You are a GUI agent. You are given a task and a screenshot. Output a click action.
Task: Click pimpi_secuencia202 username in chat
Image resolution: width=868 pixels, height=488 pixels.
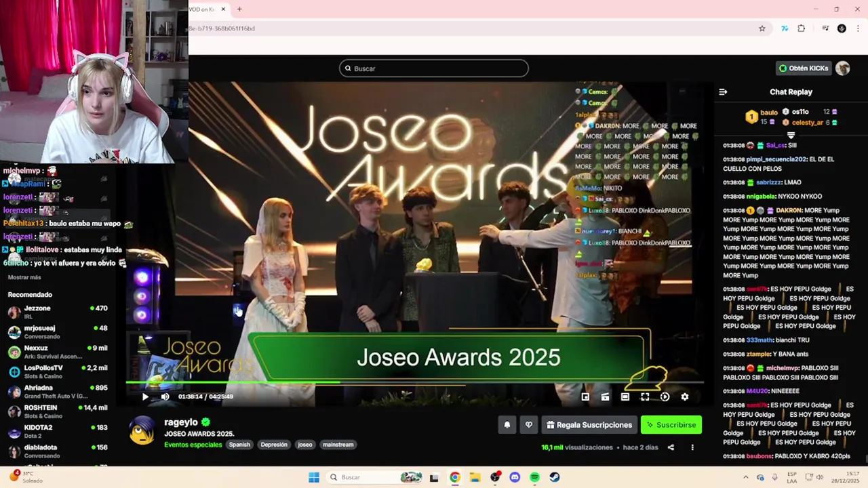[x=776, y=159]
